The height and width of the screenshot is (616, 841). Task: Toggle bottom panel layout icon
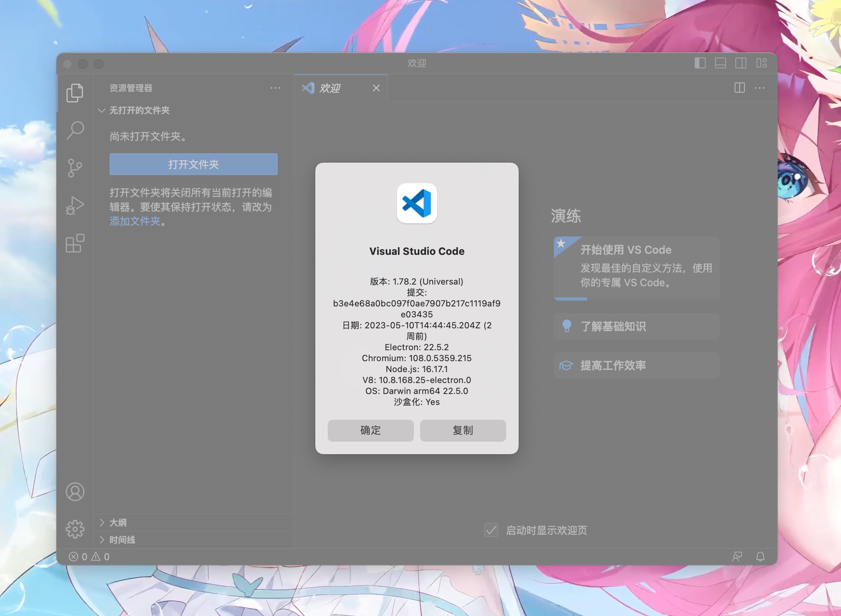pyautogui.click(x=720, y=63)
